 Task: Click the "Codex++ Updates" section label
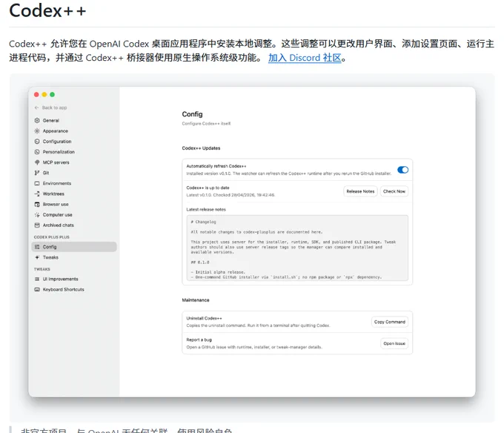click(201, 148)
